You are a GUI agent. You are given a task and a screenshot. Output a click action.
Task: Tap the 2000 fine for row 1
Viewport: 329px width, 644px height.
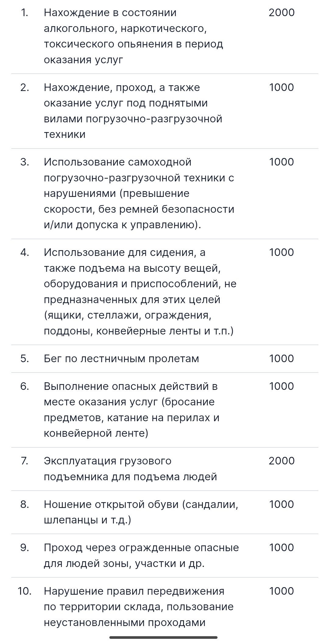tap(281, 13)
